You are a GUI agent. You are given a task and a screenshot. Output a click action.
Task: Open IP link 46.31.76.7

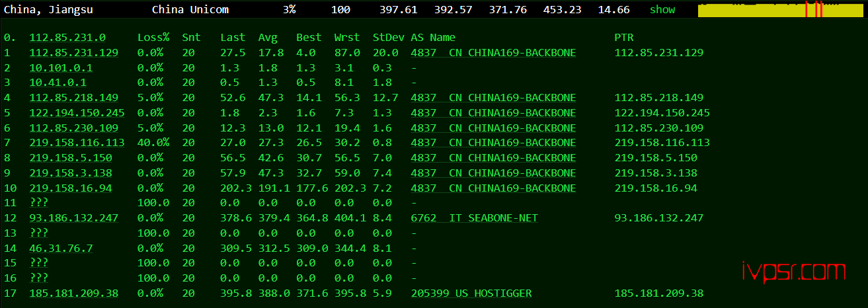(x=61, y=249)
